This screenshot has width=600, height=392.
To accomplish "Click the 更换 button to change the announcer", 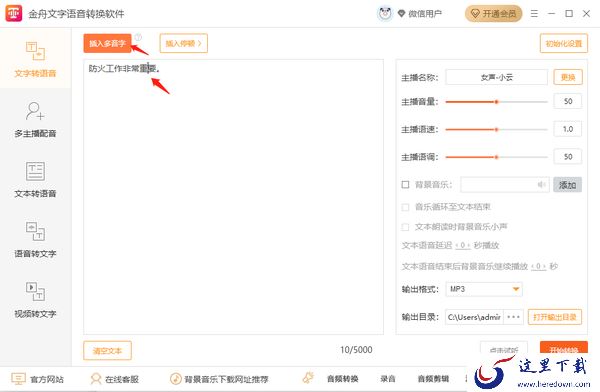I will (568, 77).
